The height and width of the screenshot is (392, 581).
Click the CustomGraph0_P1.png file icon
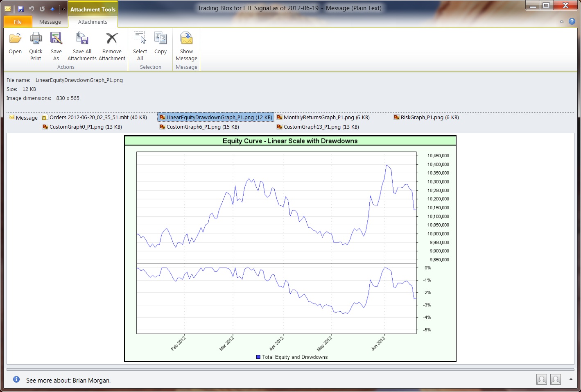click(45, 127)
